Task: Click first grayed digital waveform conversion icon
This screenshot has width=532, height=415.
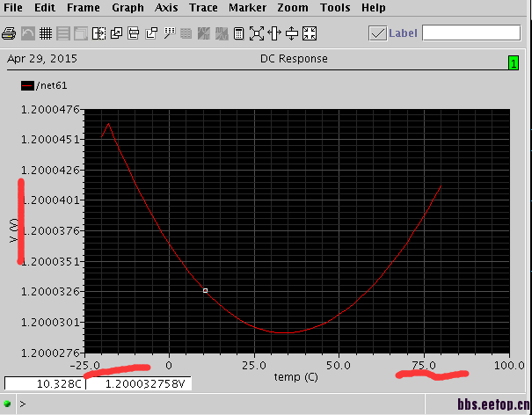Action: pyautogui.click(x=204, y=33)
